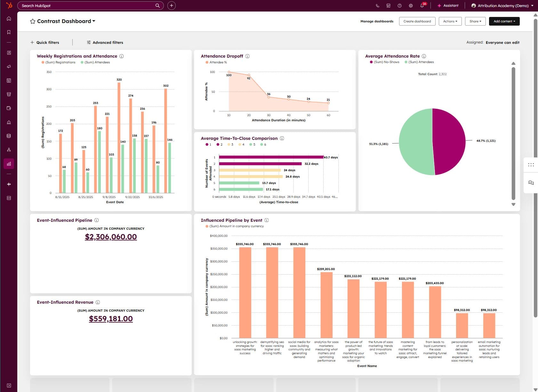Click the notifications bell with 16 badge
This screenshot has width=538, height=392.
point(422,5)
